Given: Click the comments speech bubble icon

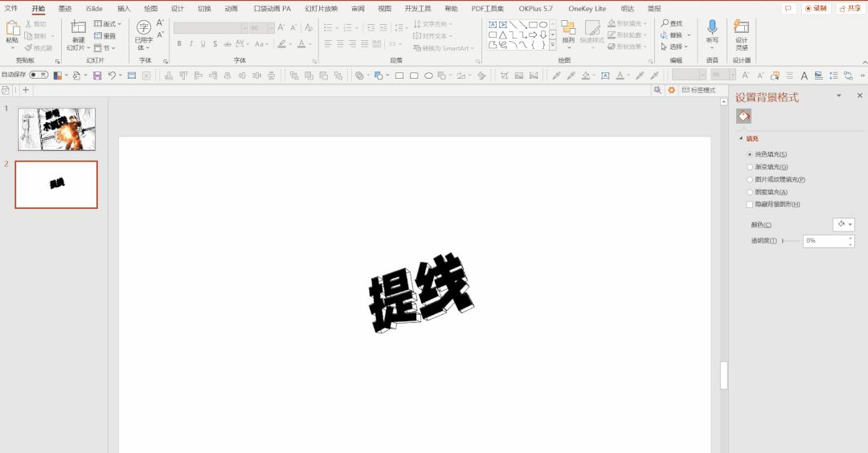Looking at the screenshot, I should point(788,8).
